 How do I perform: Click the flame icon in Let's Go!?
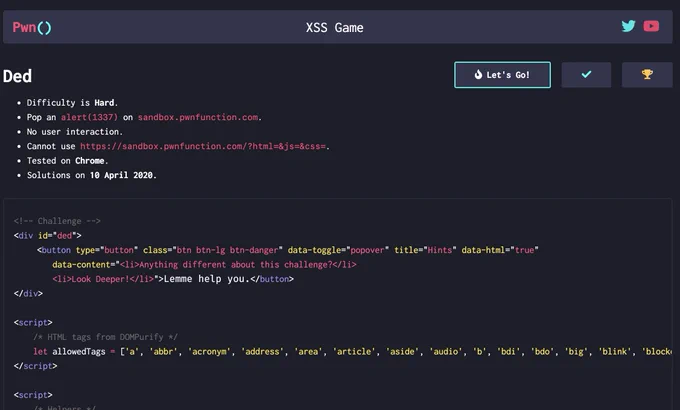(x=478, y=75)
